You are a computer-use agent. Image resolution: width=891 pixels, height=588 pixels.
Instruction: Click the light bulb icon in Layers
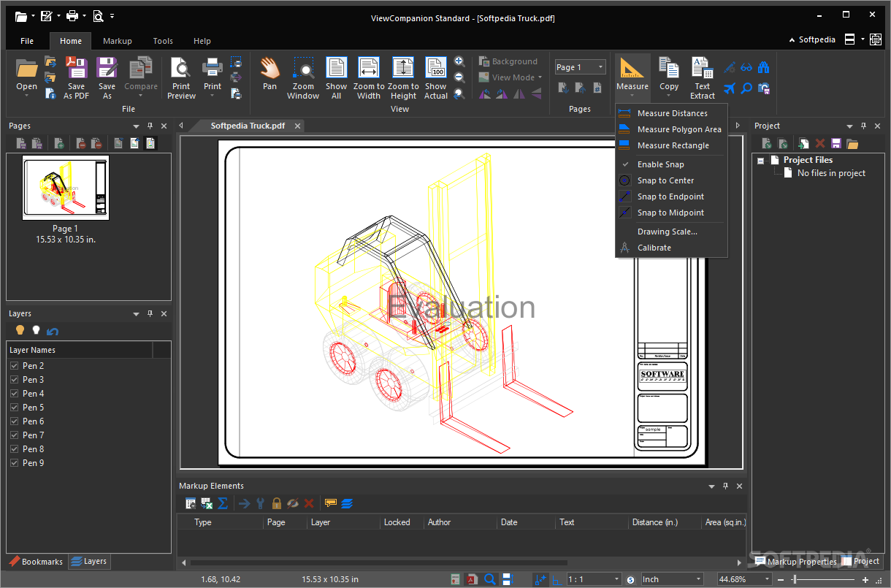(x=20, y=330)
